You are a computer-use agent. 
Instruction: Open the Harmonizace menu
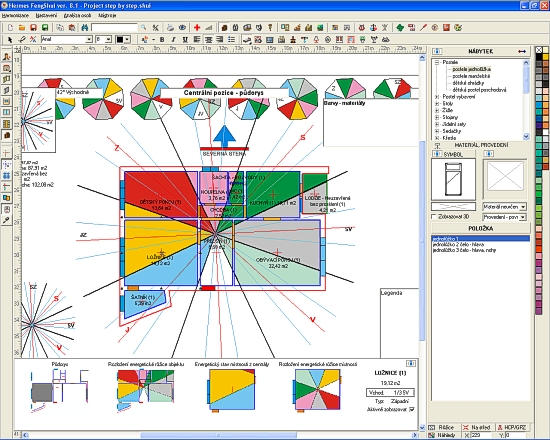click(15, 15)
